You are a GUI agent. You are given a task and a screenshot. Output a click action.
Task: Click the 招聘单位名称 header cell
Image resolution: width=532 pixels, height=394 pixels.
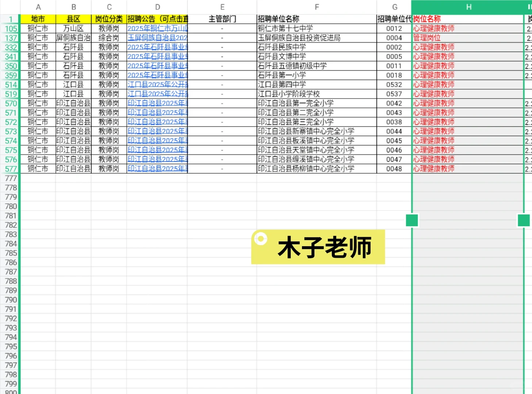[x=317, y=19]
